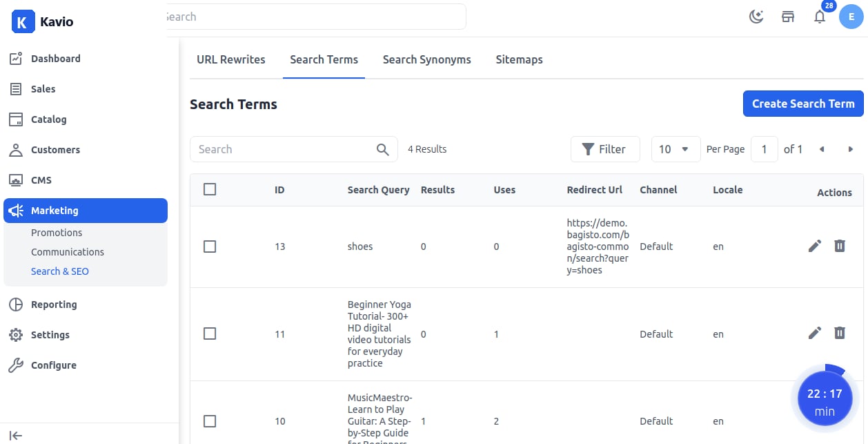Toggle dark mode moon icon
The width and height of the screenshot is (868, 444).
(756, 17)
